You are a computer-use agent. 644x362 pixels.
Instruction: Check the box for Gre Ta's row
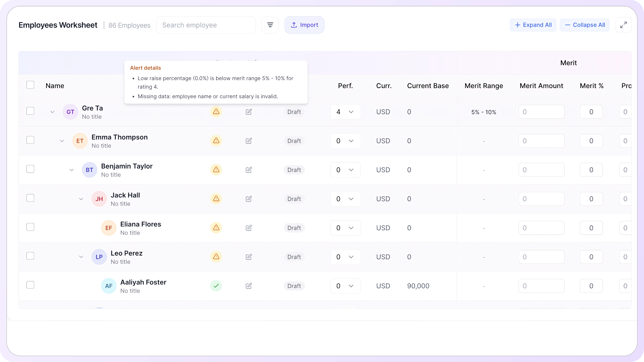tap(30, 111)
